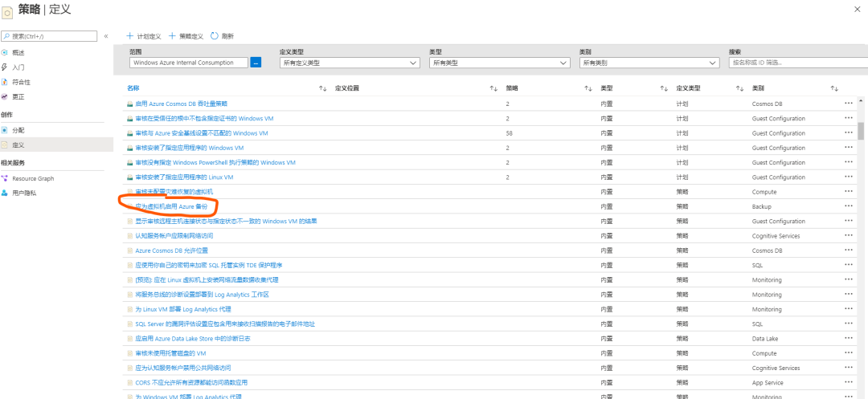This screenshot has height=399, width=868.
Task: Click initiative icon beside 审核安装了指定应用程序的 Windows VM
Action: 129,148
